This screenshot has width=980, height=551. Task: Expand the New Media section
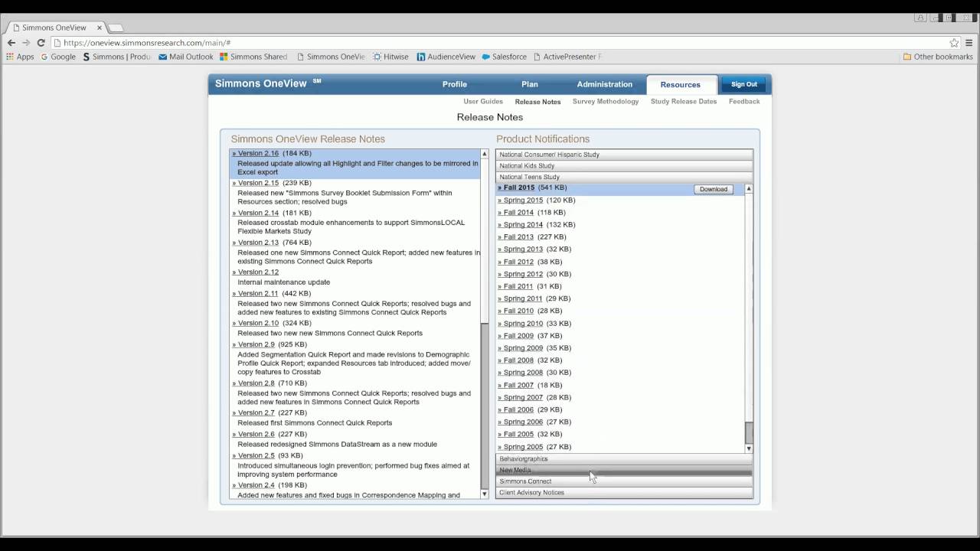(x=624, y=470)
